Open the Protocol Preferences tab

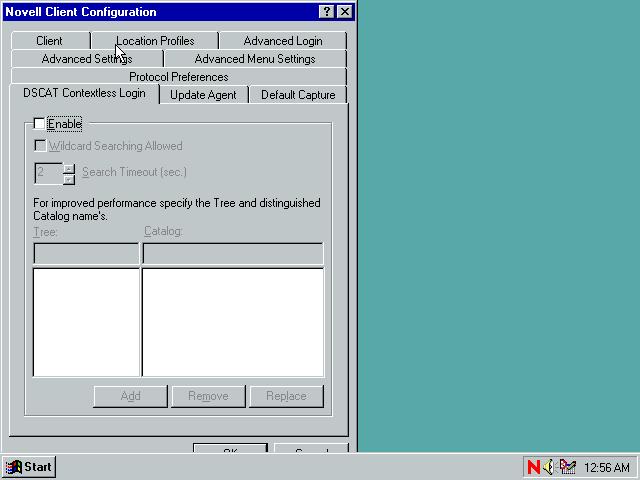pos(179,77)
